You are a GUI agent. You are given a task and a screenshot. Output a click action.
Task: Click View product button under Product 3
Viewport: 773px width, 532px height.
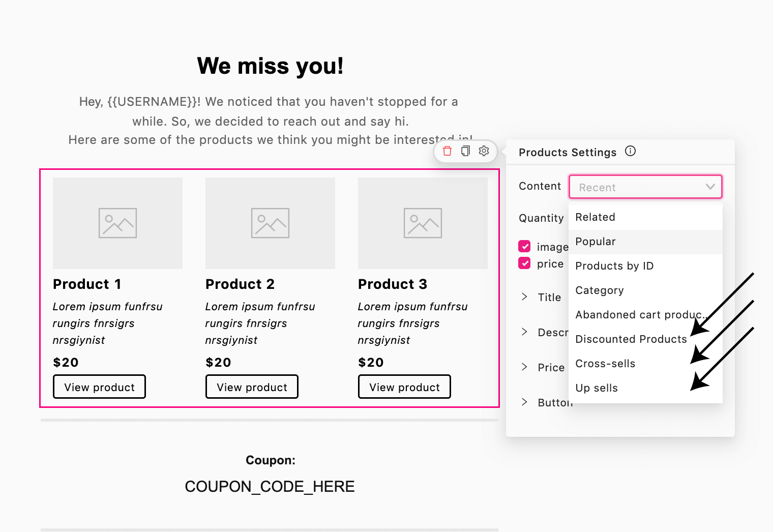coord(404,387)
